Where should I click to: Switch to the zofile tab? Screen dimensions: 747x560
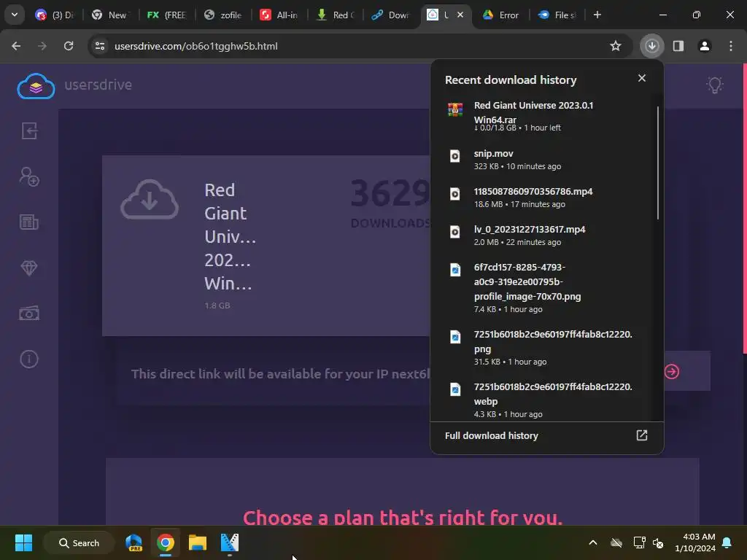click(223, 15)
